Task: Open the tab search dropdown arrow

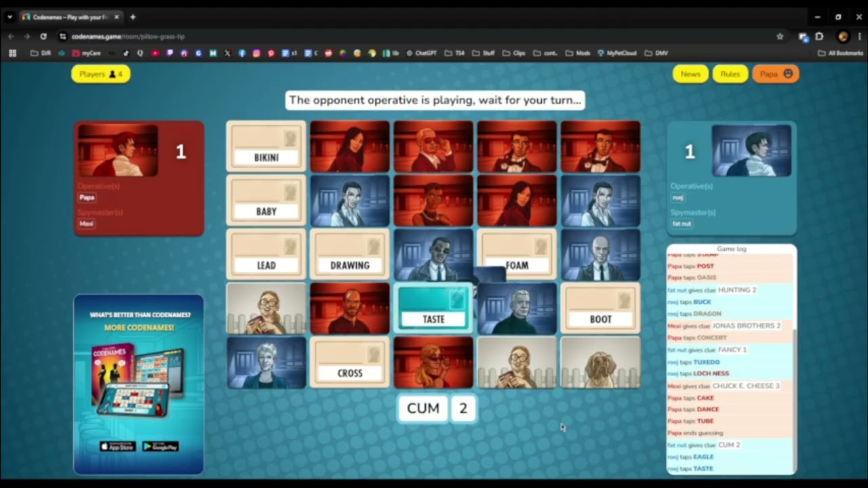Action: pos(9,17)
